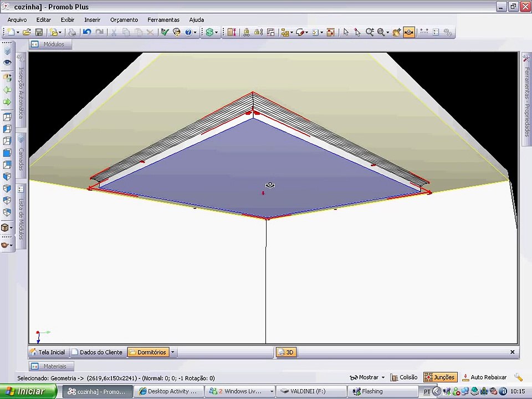Open the Orçamento menu
Image resolution: width=532 pixels, height=399 pixels.
tap(124, 20)
